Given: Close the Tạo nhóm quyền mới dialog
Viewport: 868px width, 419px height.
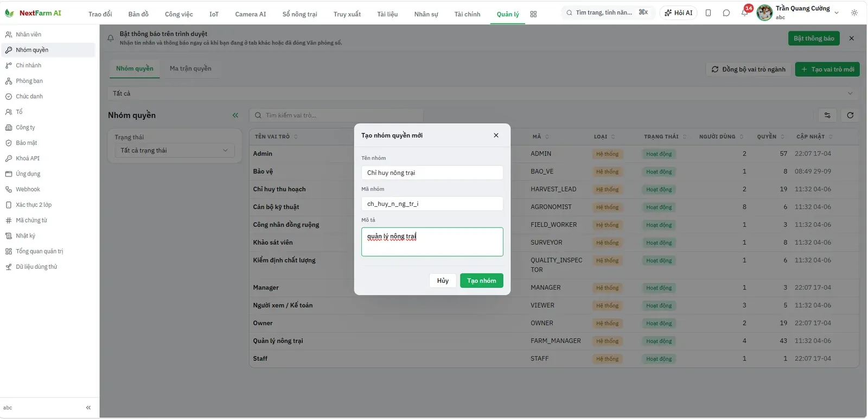Looking at the screenshot, I should coord(496,135).
